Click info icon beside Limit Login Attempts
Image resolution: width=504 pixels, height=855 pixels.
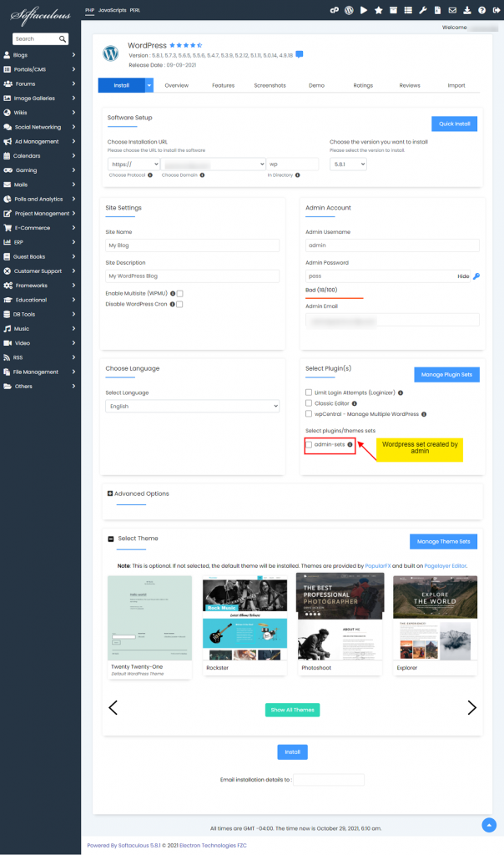click(x=401, y=392)
